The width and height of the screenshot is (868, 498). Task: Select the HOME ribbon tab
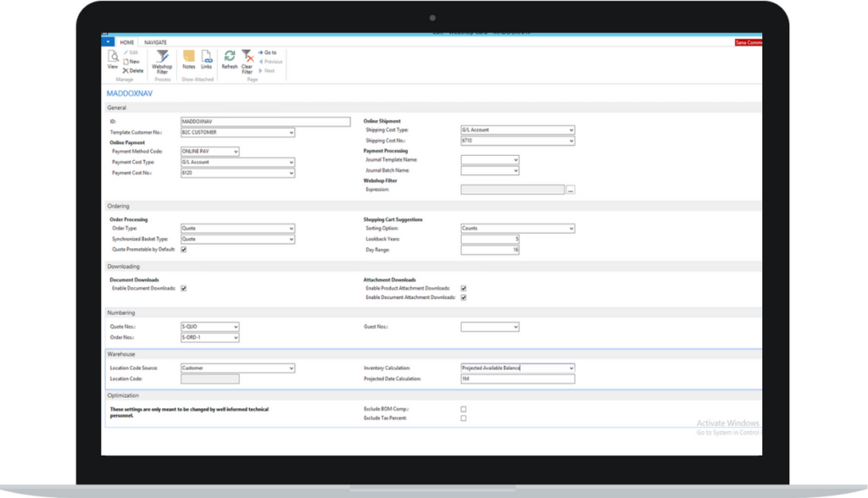click(x=127, y=42)
